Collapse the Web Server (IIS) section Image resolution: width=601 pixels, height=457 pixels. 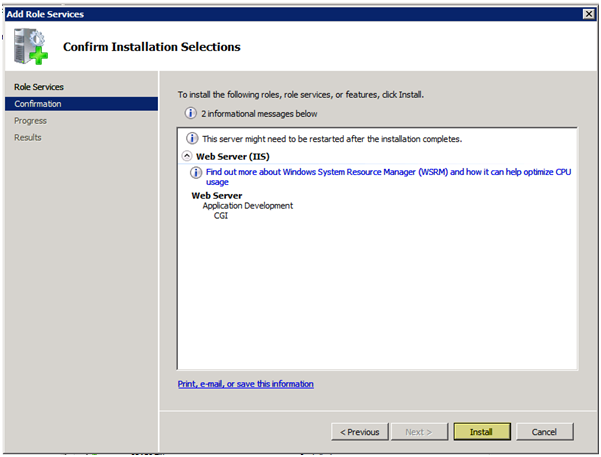187,156
